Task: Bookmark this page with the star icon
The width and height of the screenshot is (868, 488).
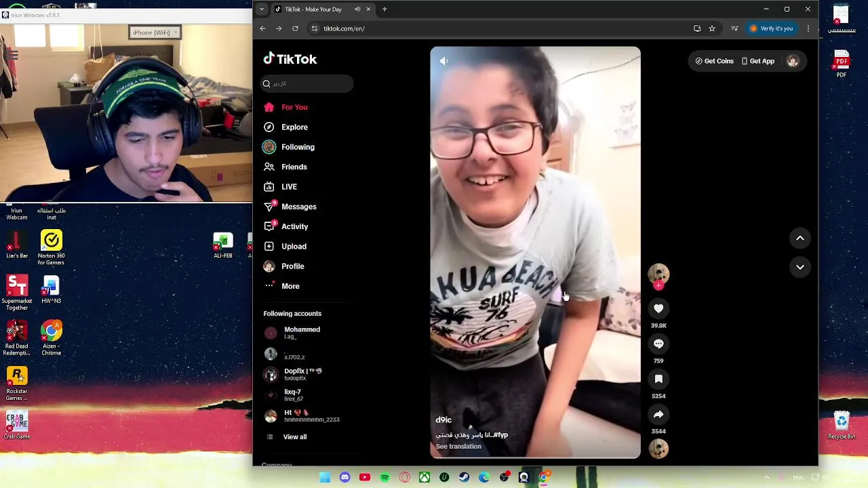Action: coord(712,28)
